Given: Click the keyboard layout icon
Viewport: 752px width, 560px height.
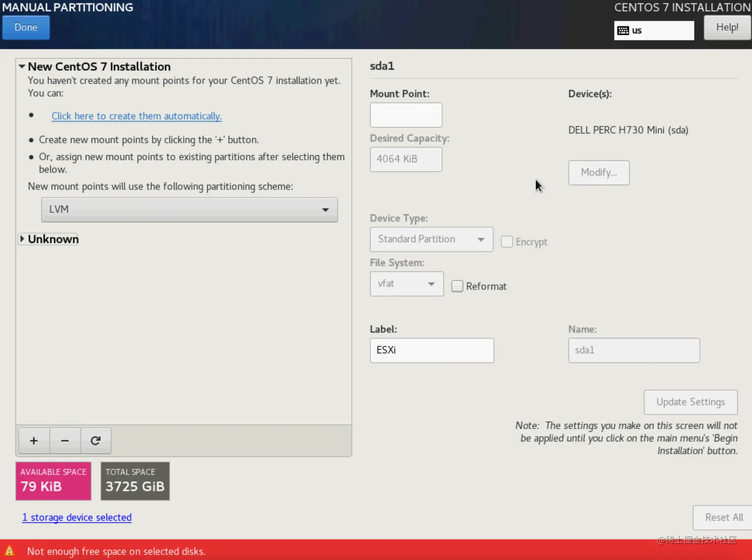Looking at the screenshot, I should pyautogui.click(x=623, y=31).
